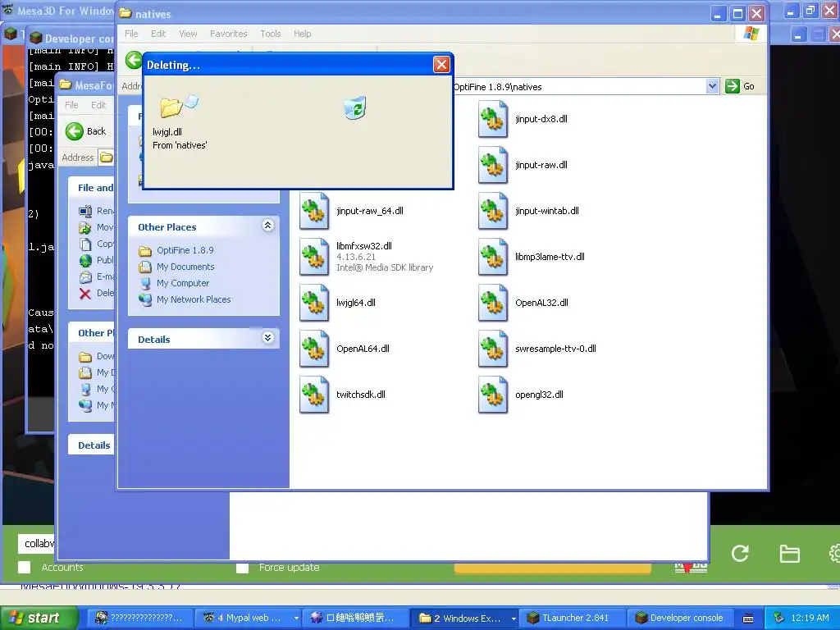Click the yellow TLauncher launch button
840x630 pixels.
tap(553, 568)
